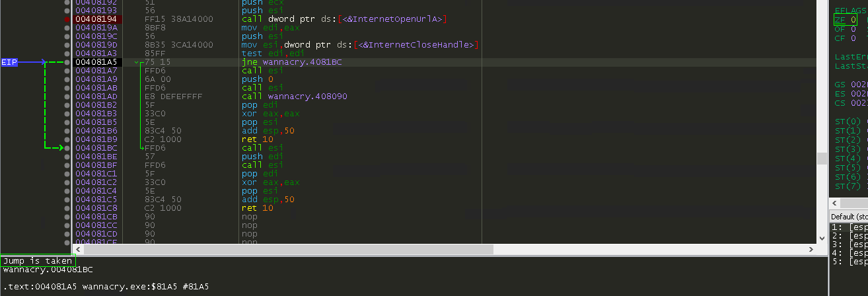
Task: Click address 00408194 in disassembly
Action: (96, 19)
